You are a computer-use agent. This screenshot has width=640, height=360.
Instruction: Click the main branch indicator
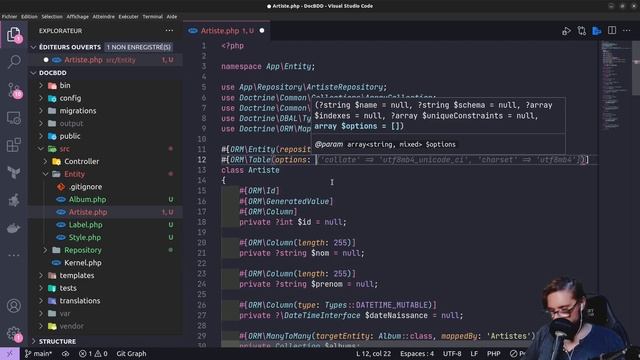tap(38, 353)
